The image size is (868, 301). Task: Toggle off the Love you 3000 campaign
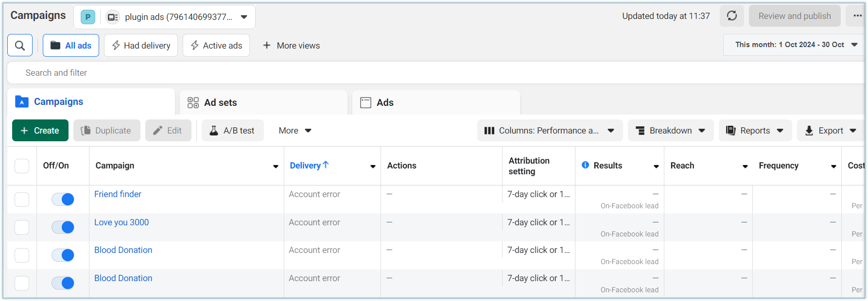(x=63, y=227)
